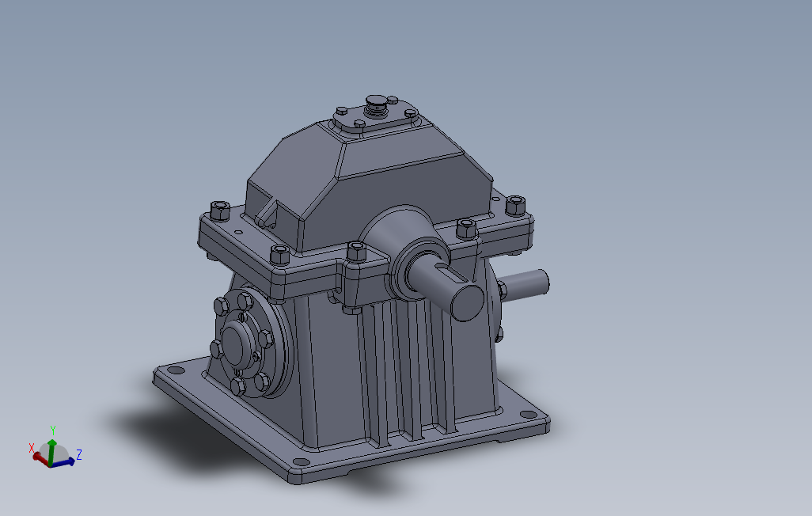This screenshot has height=516, width=812.
Task: Click the red X axis of the triad
Action: 41,459
